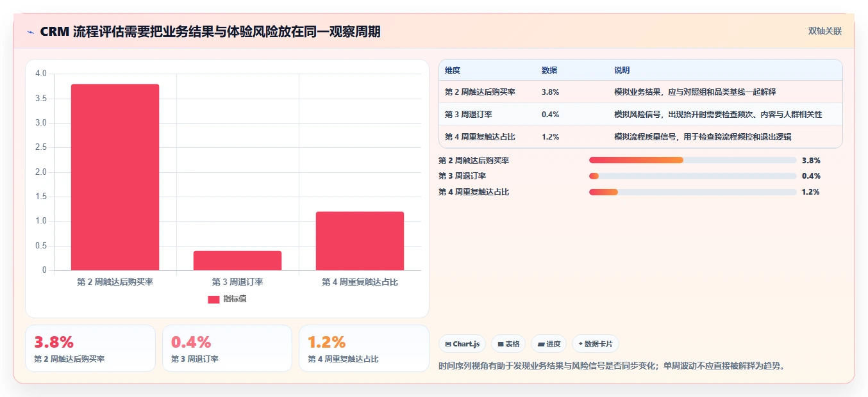The width and height of the screenshot is (868, 397).
Task: Click the table cell 第 2 周触达后购买率
Action: 480,92
